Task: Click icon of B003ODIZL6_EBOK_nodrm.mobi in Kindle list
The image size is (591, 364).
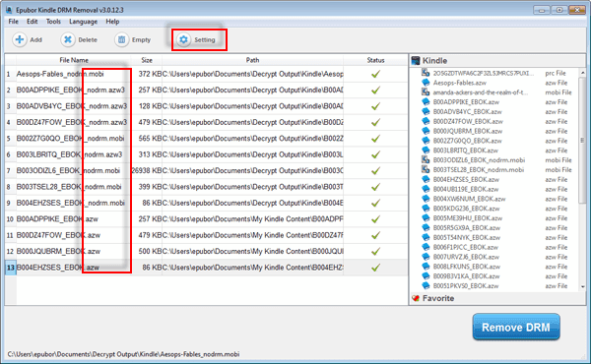Action: [426, 160]
